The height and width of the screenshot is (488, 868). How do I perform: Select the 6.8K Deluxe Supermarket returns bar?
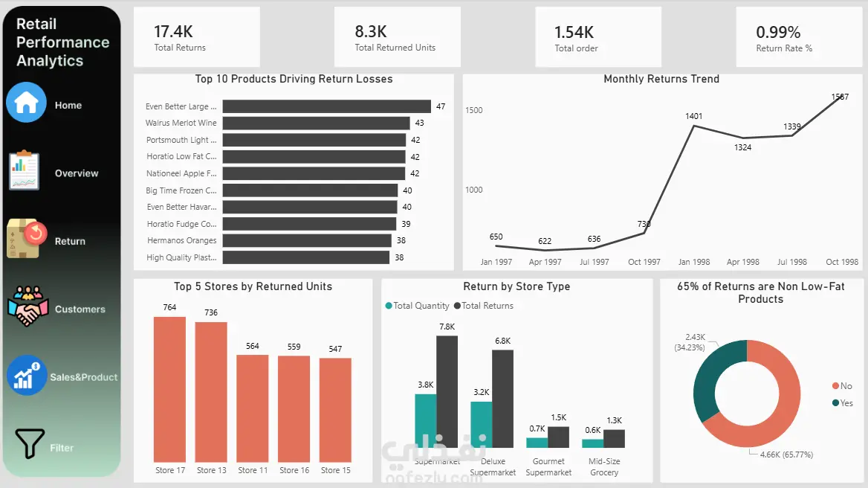pos(502,399)
